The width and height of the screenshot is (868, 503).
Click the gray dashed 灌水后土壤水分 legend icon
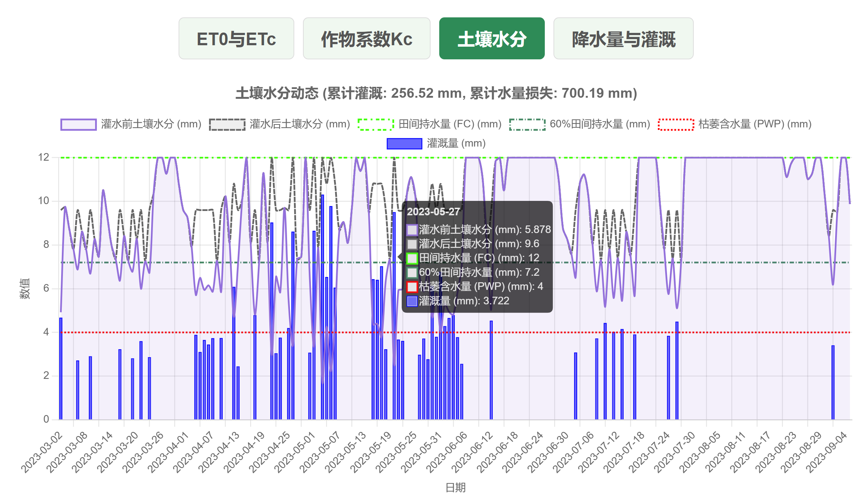[x=227, y=123]
